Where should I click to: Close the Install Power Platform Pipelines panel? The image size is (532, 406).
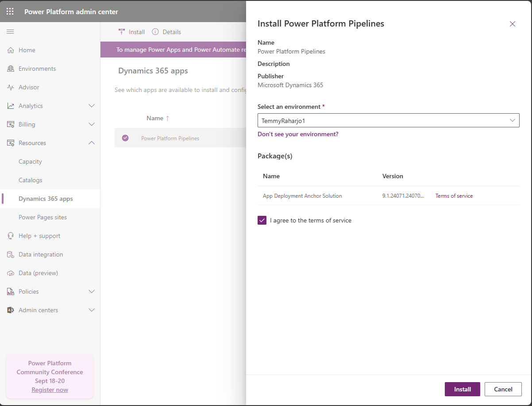[x=513, y=24]
